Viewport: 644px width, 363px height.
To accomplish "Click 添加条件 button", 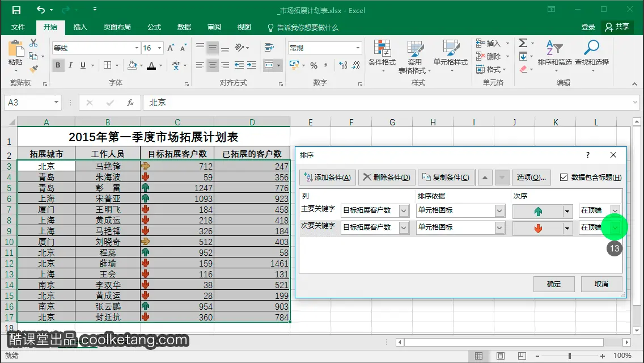I will (x=327, y=177).
